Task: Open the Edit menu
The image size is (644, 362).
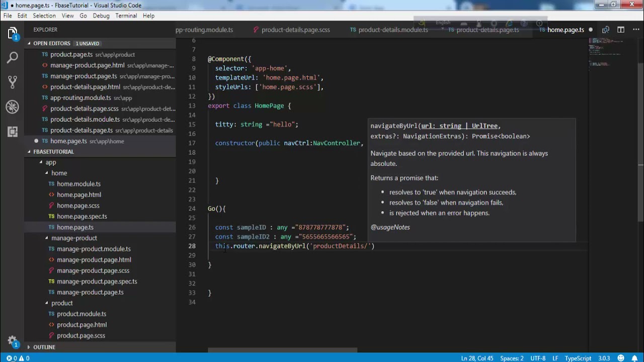Action: pyautogui.click(x=22, y=16)
